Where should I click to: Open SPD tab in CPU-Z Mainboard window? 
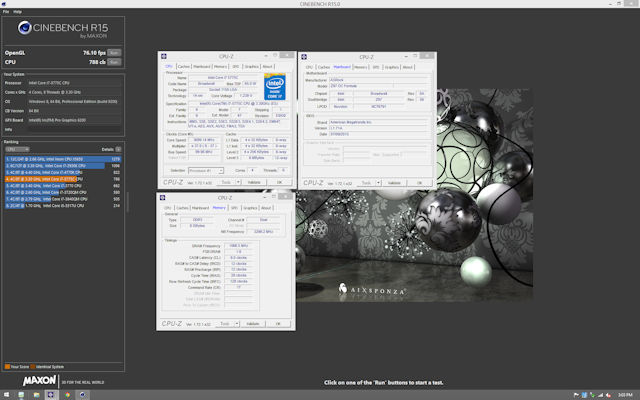click(376, 67)
